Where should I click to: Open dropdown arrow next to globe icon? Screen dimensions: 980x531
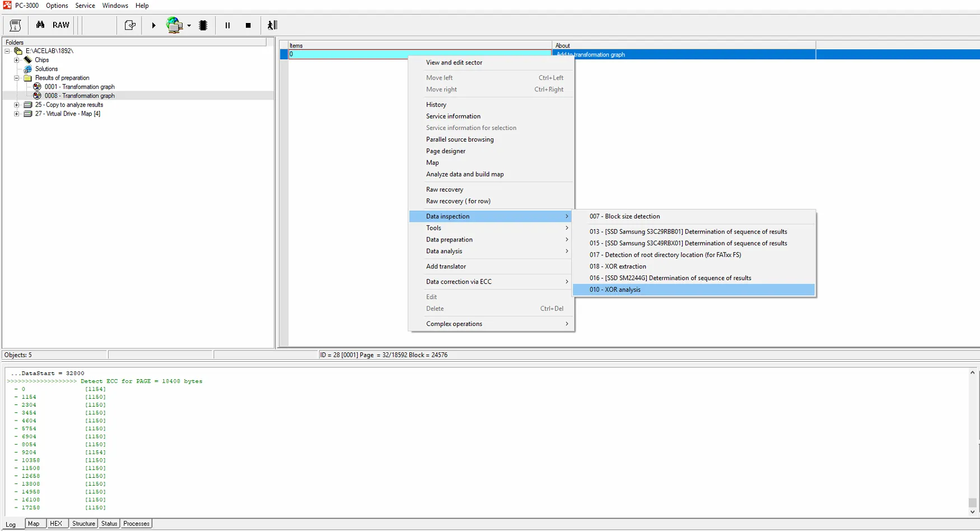[189, 26]
